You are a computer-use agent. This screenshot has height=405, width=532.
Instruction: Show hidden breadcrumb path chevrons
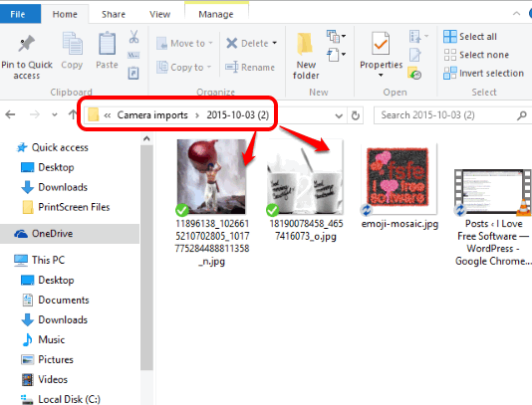point(108,115)
